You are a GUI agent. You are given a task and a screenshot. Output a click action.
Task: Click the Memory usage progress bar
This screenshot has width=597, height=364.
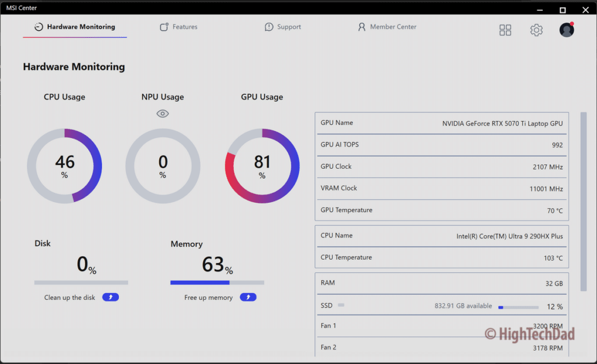pos(217,282)
